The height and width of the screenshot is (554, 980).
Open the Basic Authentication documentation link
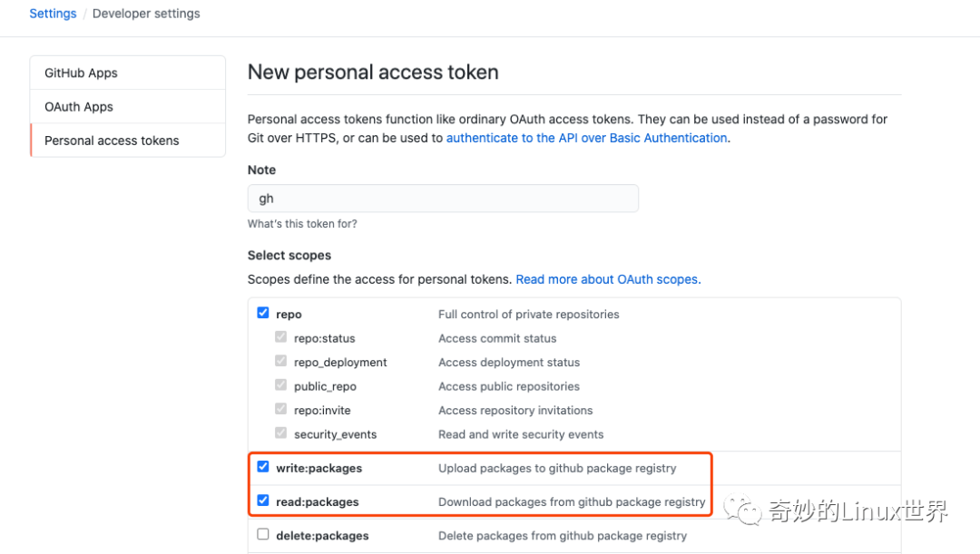587,138
